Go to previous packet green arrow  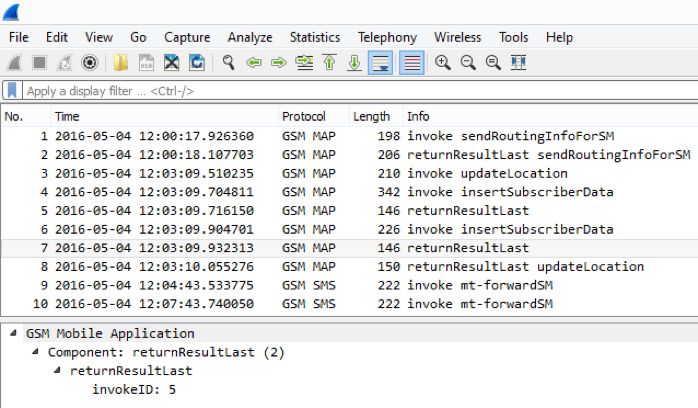coord(254,63)
